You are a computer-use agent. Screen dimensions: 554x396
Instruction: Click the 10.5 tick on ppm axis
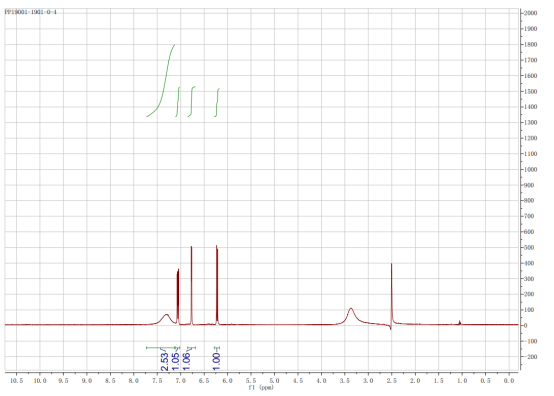point(16,380)
